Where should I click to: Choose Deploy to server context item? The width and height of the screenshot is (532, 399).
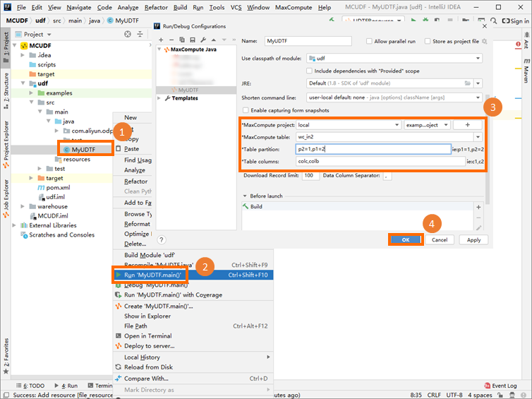coord(193,346)
